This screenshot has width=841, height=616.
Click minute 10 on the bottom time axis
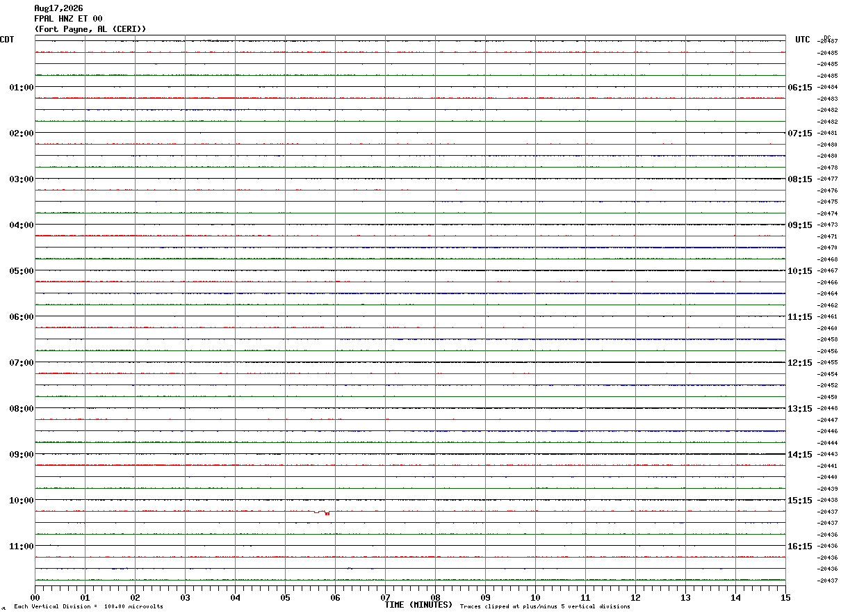pos(535,597)
